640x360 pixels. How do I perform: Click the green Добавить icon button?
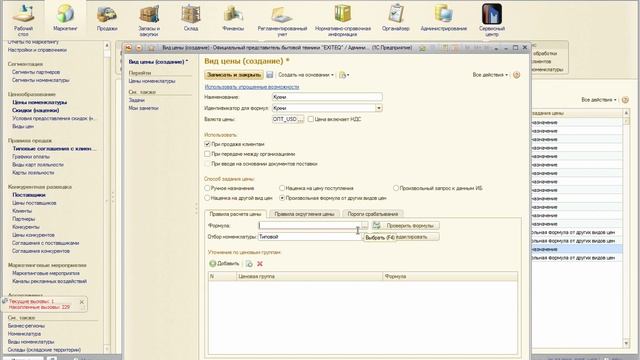click(224, 264)
